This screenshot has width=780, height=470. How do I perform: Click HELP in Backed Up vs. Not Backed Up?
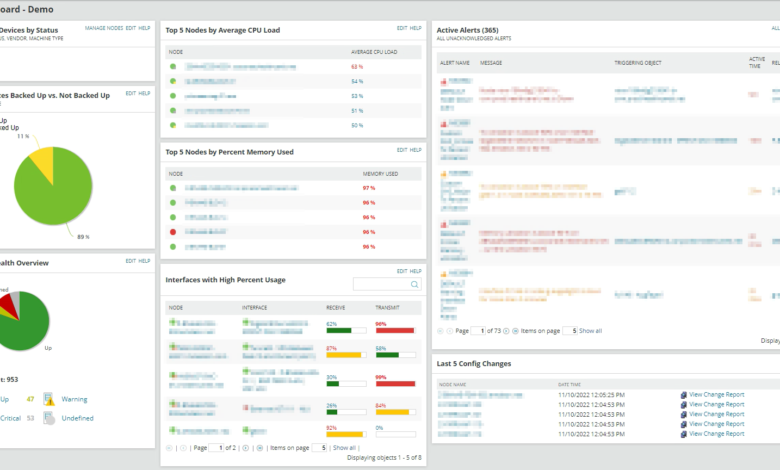point(144,93)
